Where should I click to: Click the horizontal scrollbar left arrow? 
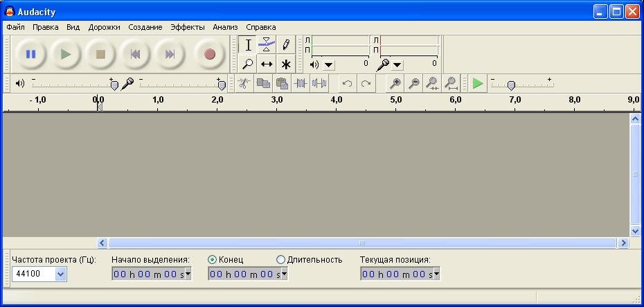102,243
